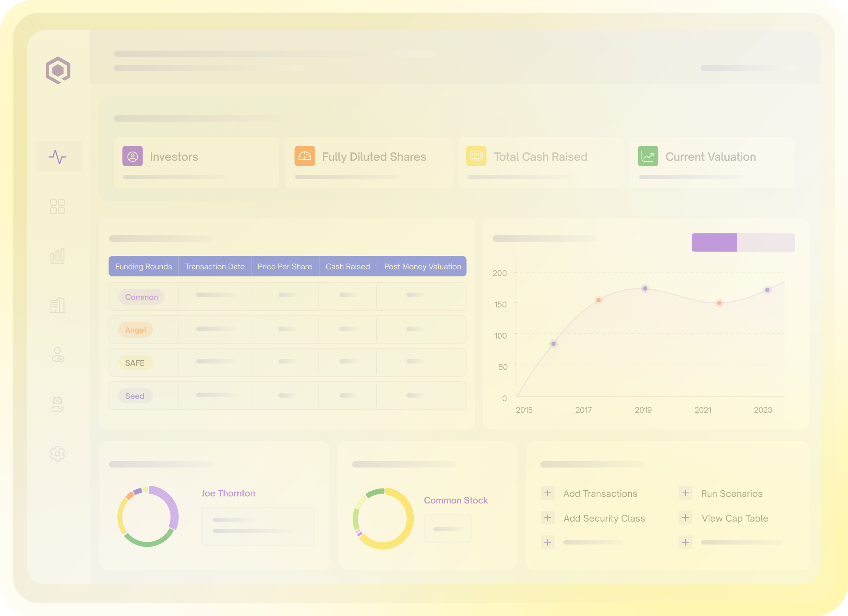Viewport: 848px width, 616px height.
Task: Open the add-user person sidebar icon
Action: [58, 355]
